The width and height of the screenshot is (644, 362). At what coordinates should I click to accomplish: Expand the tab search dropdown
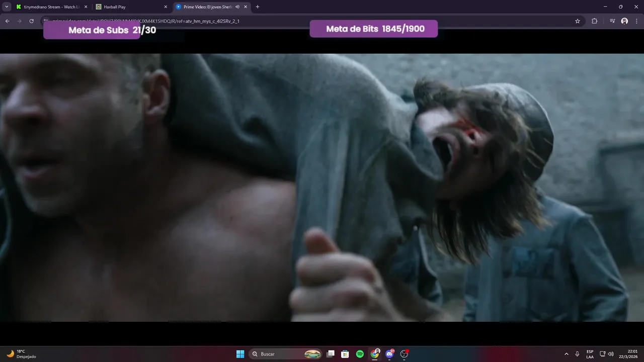(x=7, y=7)
